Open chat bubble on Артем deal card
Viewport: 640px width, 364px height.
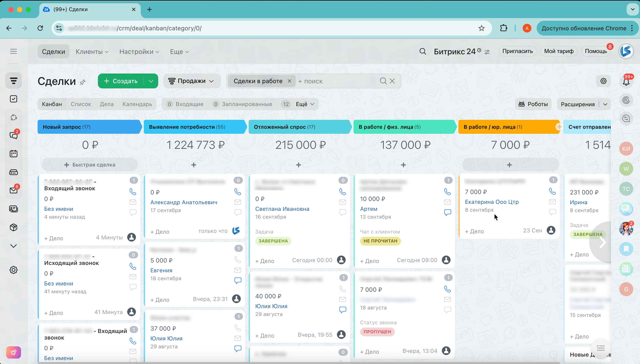tap(447, 212)
